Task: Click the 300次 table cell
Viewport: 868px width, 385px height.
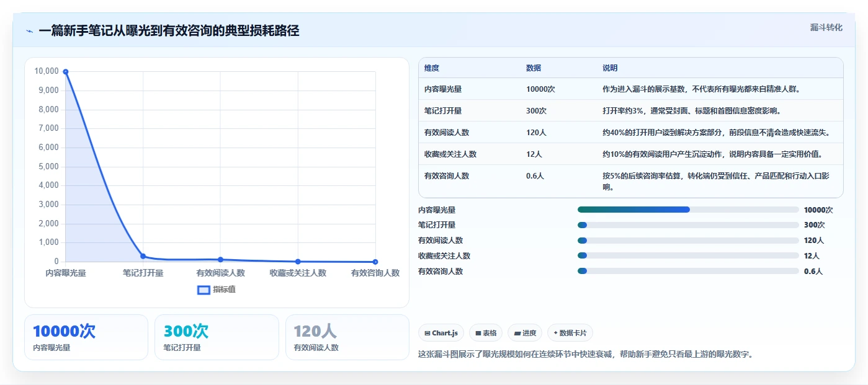Action: [x=536, y=110]
